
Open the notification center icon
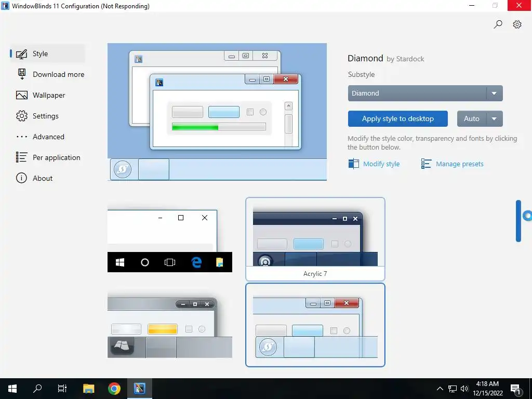point(516,389)
